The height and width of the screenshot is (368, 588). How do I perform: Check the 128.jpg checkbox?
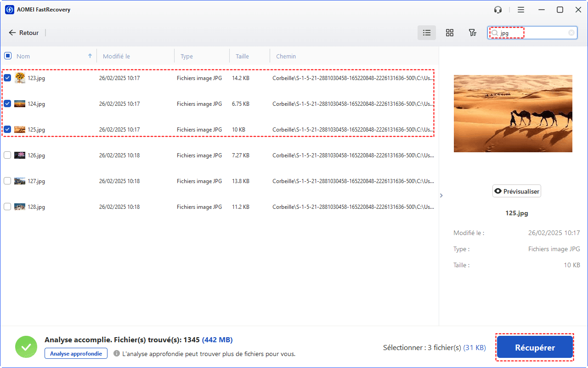click(x=7, y=207)
